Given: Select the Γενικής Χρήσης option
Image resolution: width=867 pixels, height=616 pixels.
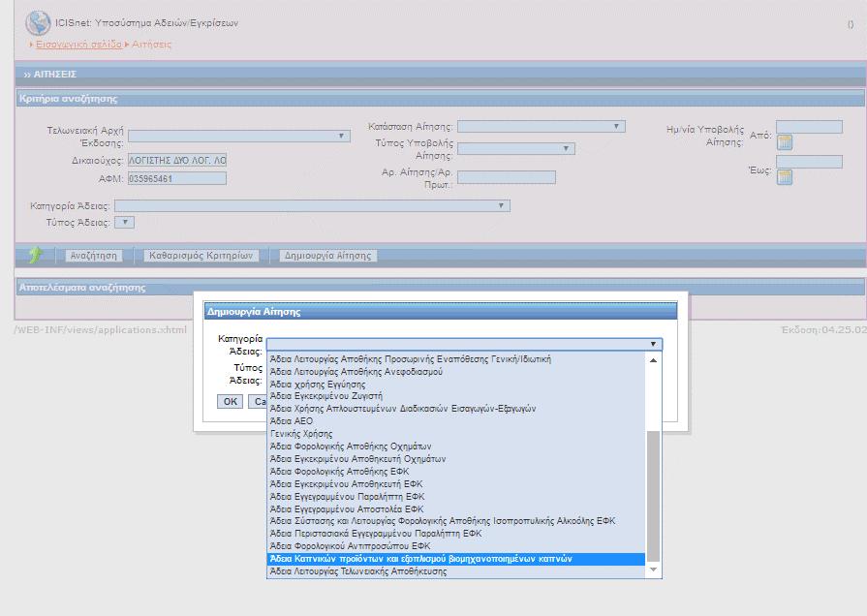Looking at the screenshot, I should pos(455,434).
